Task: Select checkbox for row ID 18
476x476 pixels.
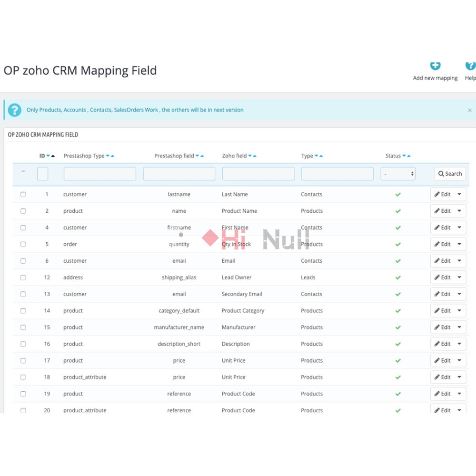Action: click(x=23, y=377)
